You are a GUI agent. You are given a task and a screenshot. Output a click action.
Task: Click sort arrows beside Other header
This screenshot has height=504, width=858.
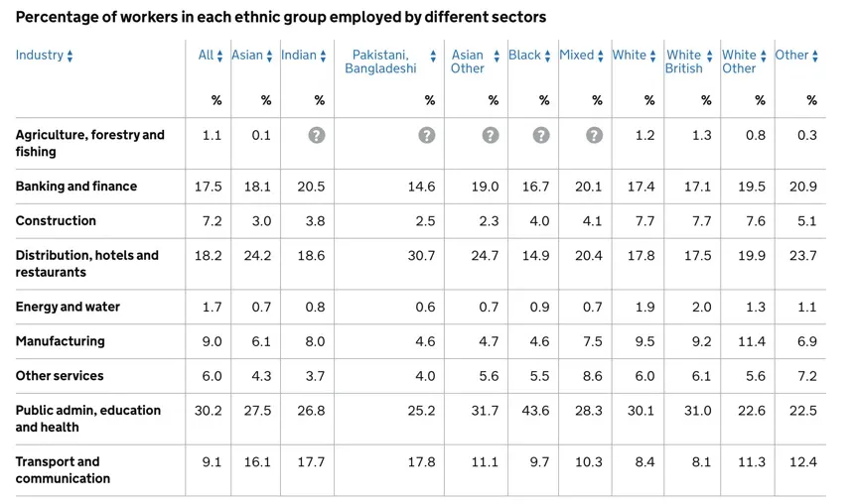815,56
